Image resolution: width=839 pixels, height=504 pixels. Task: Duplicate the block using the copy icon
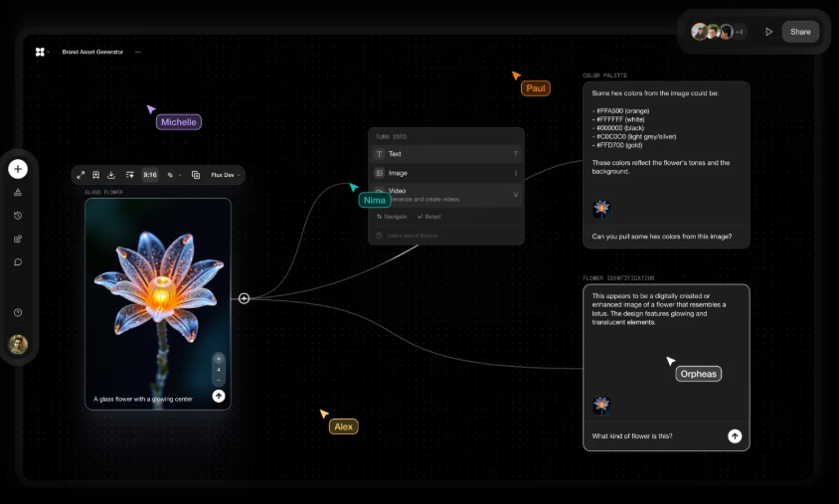pos(196,175)
